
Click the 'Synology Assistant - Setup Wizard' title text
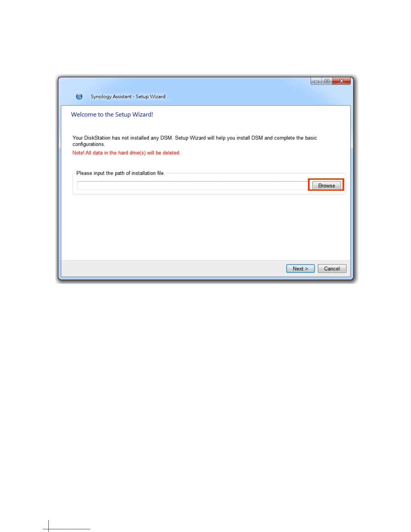coord(128,96)
